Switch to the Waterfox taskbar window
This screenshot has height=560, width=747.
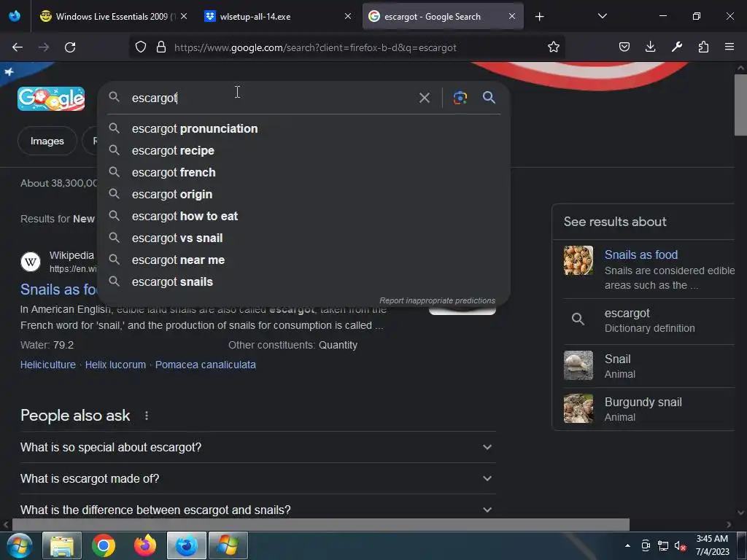[x=187, y=545]
